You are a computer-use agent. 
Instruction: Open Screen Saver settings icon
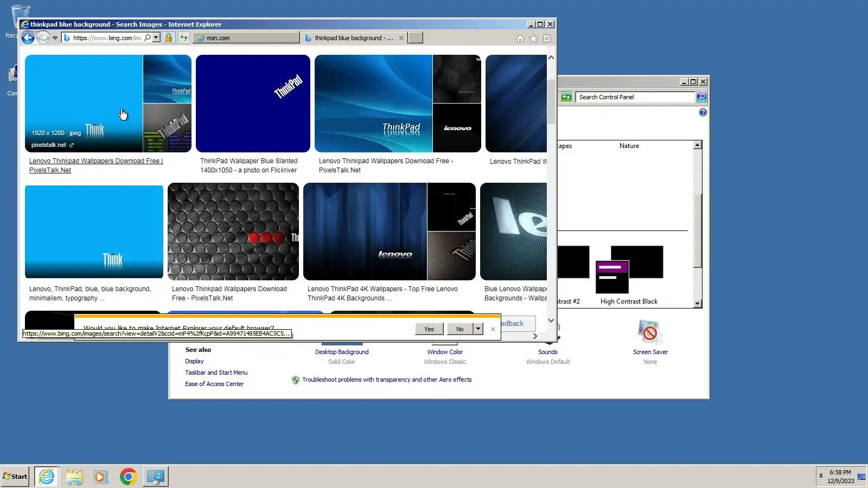[x=650, y=332]
